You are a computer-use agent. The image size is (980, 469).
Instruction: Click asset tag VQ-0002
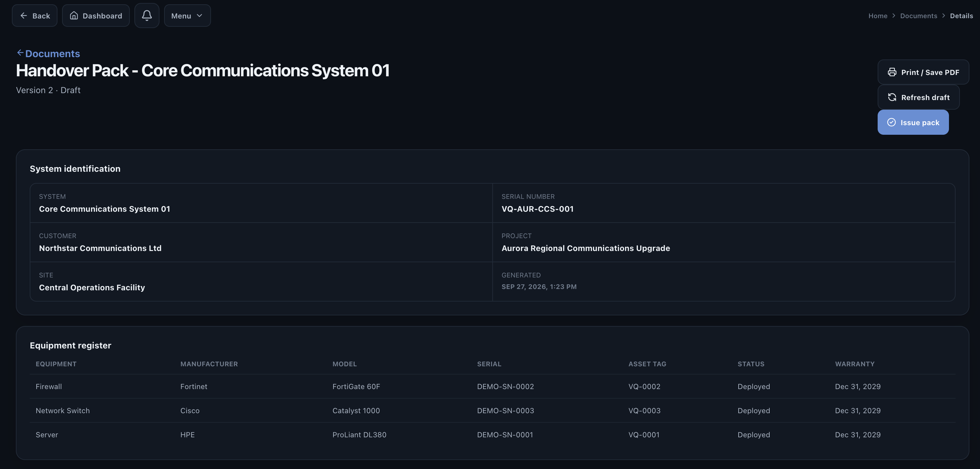pyautogui.click(x=644, y=386)
